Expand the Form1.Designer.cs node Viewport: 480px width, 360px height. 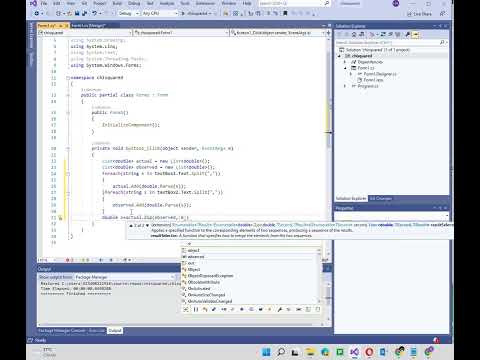tap(351, 74)
